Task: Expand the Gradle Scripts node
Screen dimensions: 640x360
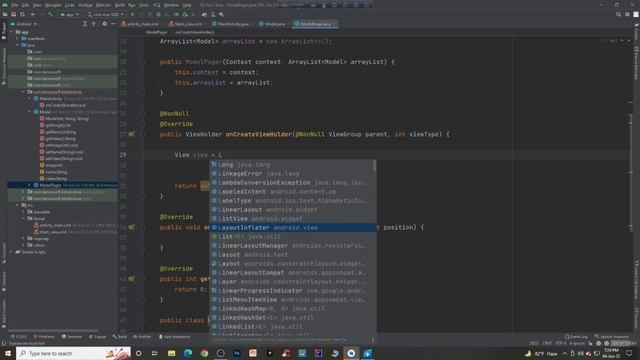Action: 11,252
